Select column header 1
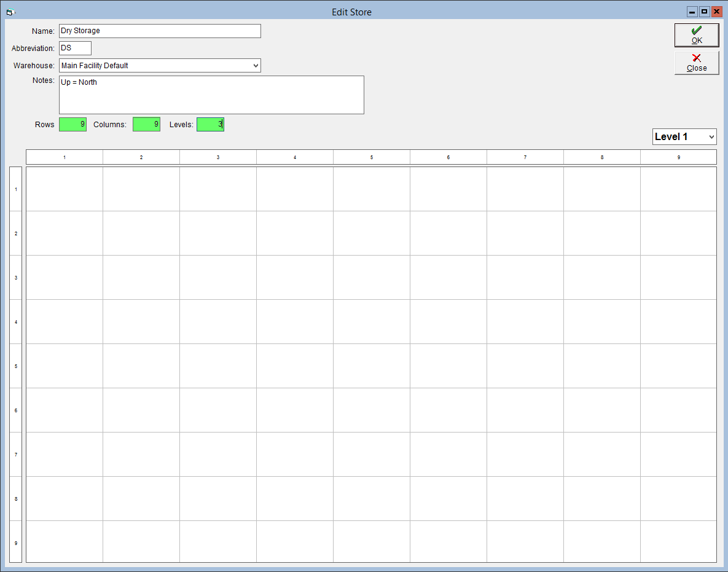The image size is (728, 572). 65,157
